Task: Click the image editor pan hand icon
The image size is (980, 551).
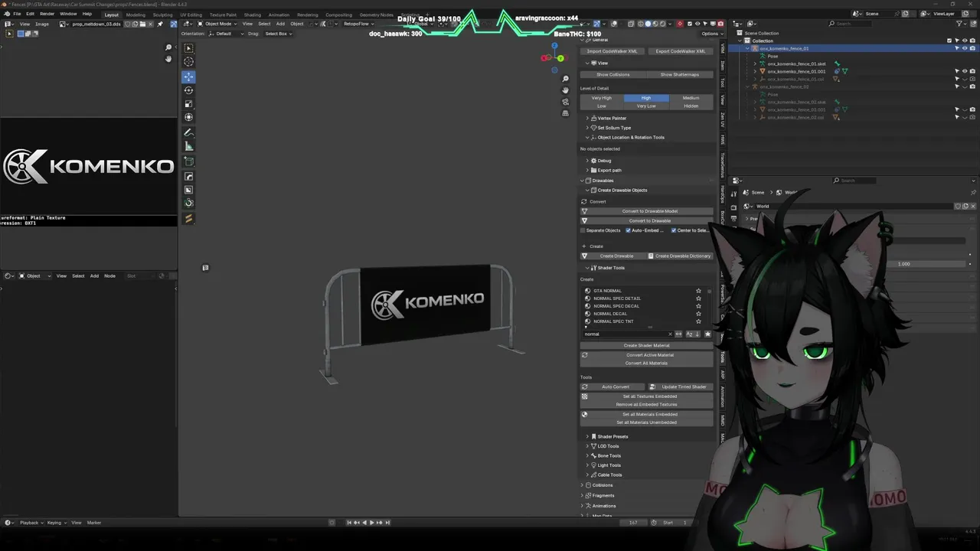Action: pos(168,59)
